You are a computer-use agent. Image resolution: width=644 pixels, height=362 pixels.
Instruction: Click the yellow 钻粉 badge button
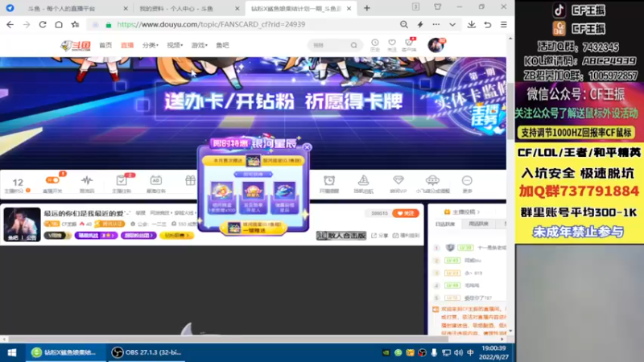(x=176, y=236)
